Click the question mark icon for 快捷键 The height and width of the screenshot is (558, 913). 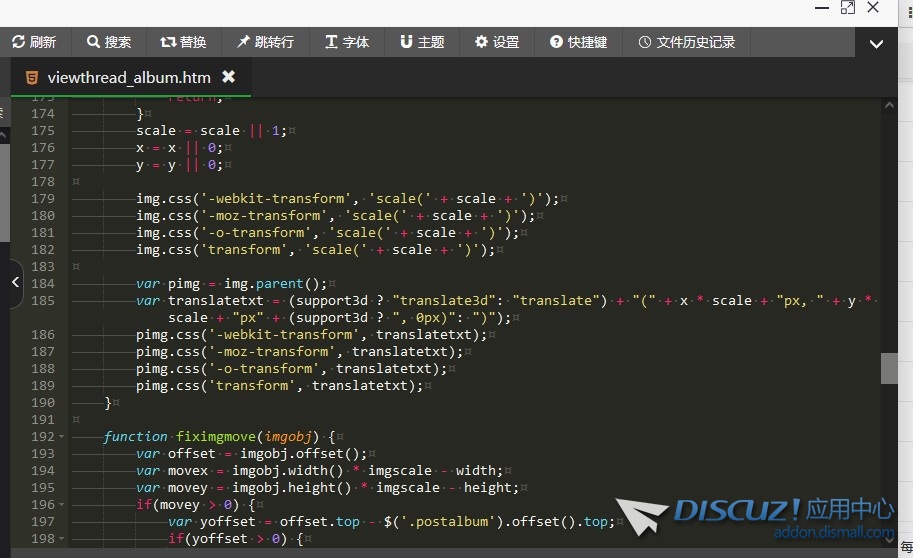556,42
